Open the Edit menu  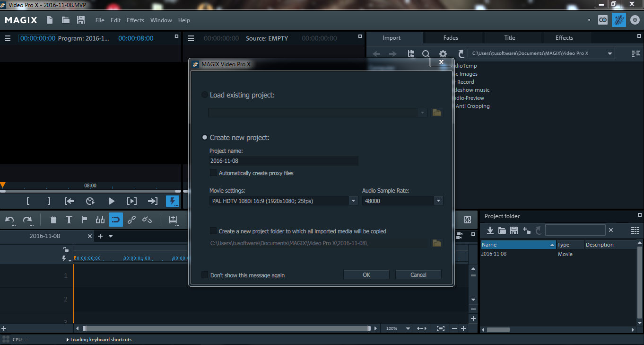click(116, 20)
